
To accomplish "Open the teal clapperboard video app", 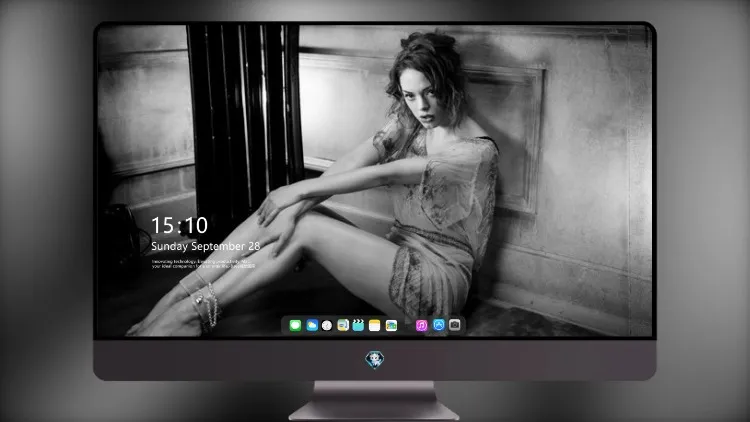I will pyautogui.click(x=358, y=325).
